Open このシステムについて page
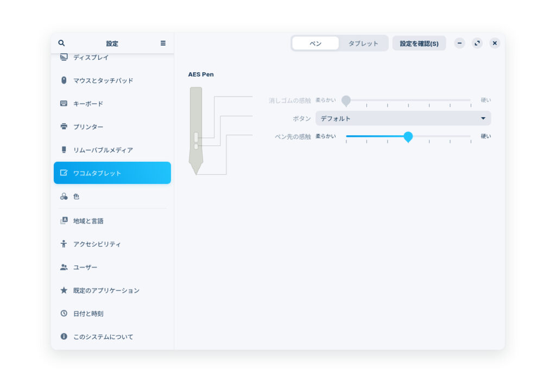Image resolution: width=556 pixels, height=392 pixels. (112, 337)
